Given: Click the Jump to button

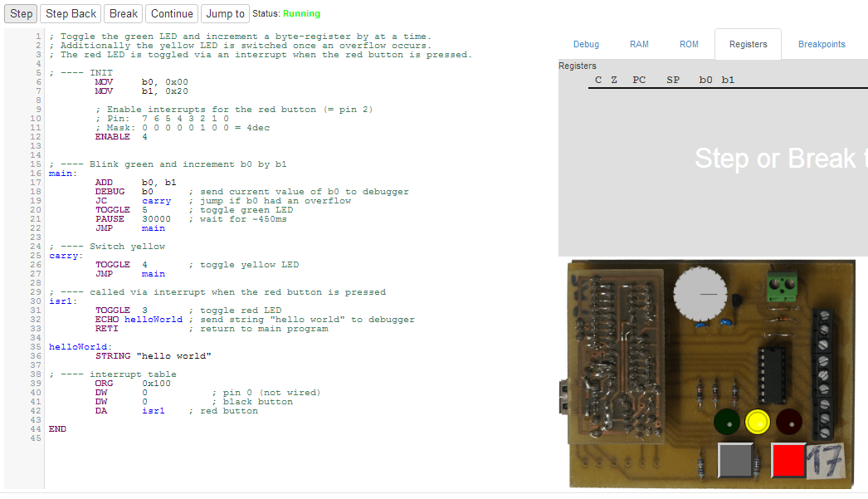Looking at the screenshot, I should [x=224, y=13].
